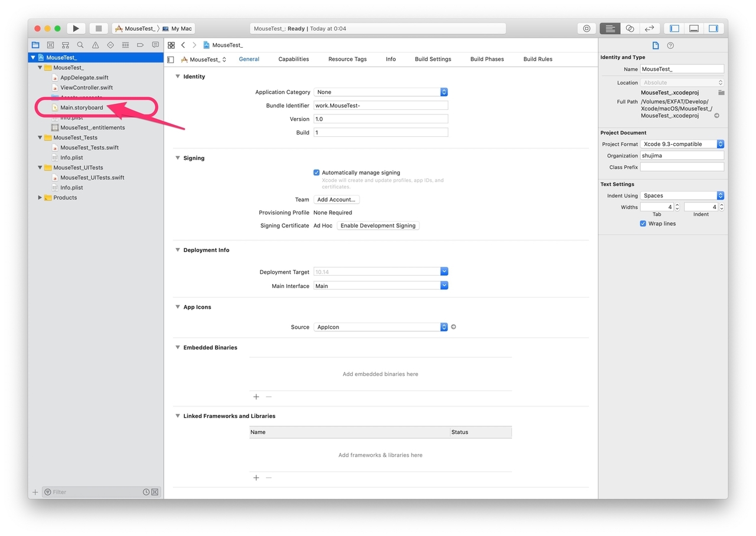The width and height of the screenshot is (756, 536).
Task: Toggle the Wrap lines checkbox
Action: coord(643,224)
